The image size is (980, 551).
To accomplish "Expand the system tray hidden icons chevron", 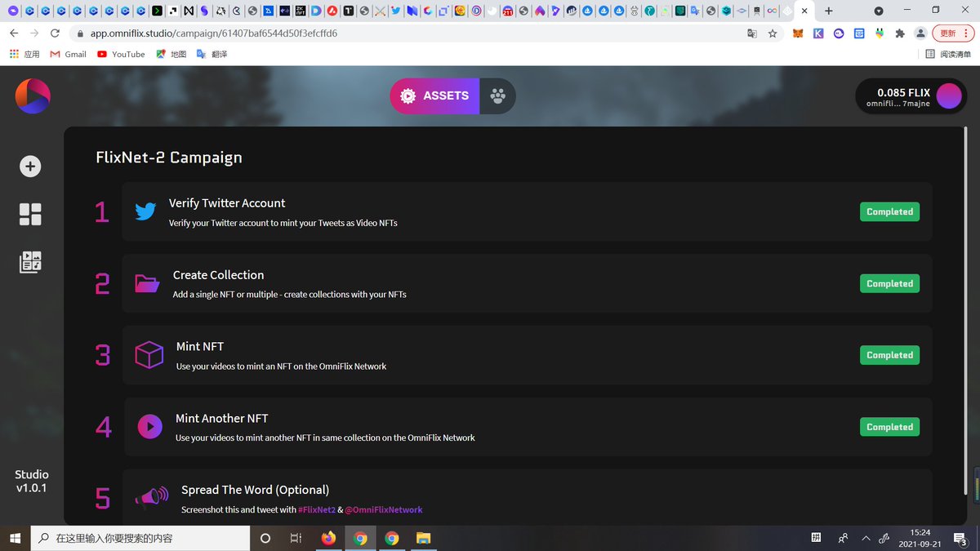I will 866,538.
